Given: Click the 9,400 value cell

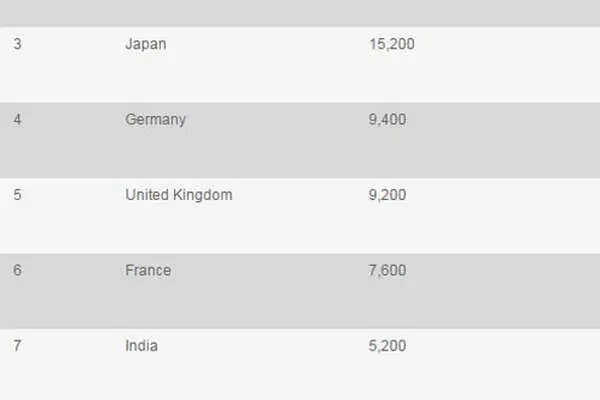Looking at the screenshot, I should point(387,119).
